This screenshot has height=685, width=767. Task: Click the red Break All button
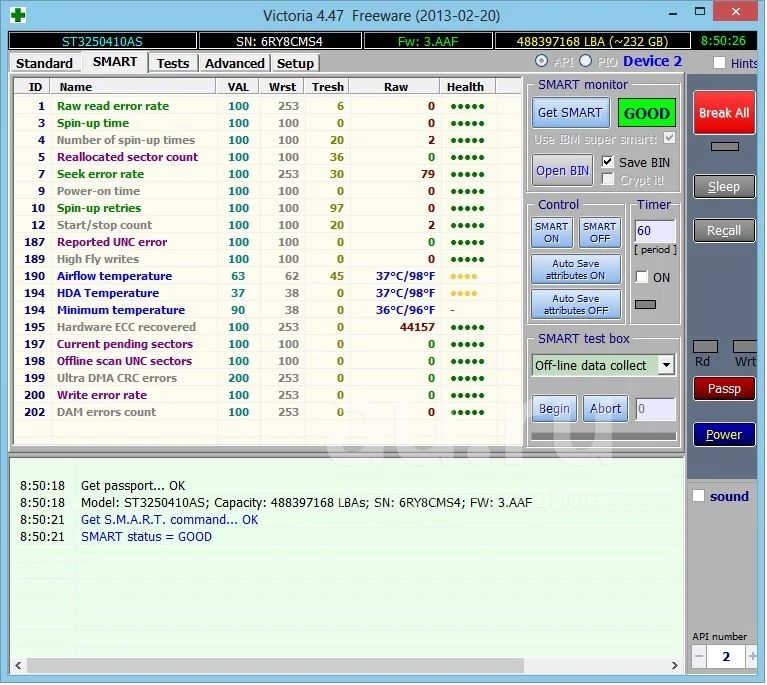pos(723,113)
